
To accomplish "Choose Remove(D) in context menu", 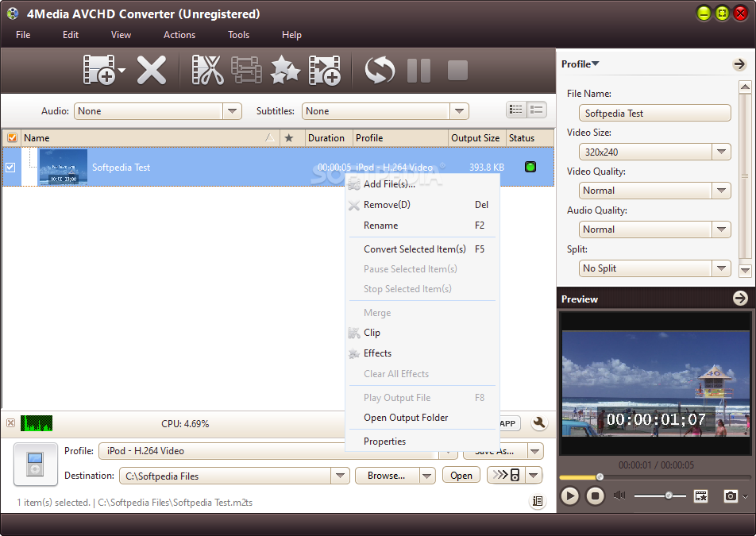I will [422, 205].
